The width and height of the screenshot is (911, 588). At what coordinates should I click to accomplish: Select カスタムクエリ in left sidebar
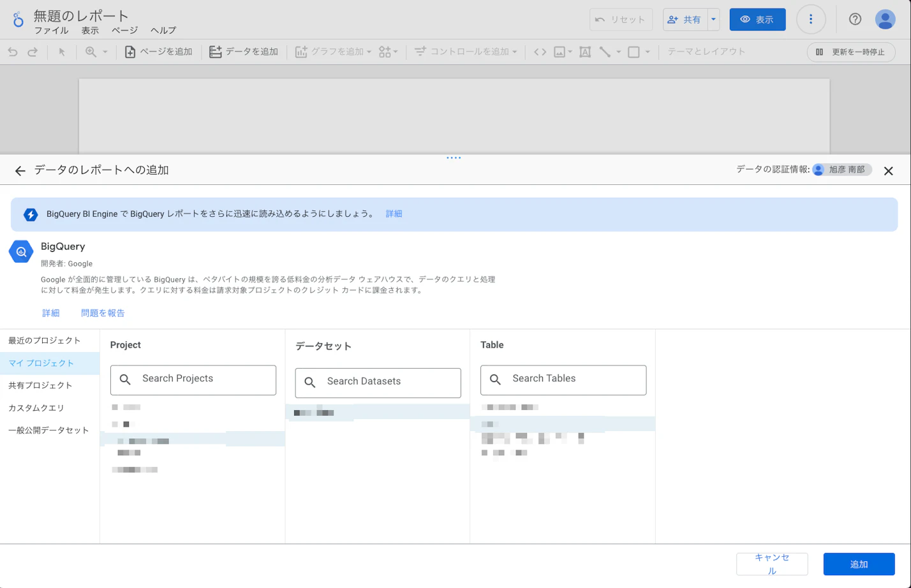tap(36, 408)
